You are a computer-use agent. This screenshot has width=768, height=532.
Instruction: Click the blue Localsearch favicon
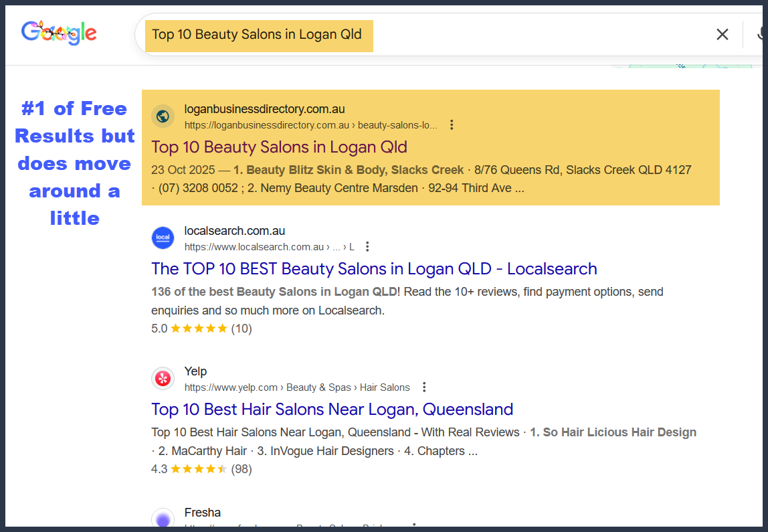(x=163, y=238)
